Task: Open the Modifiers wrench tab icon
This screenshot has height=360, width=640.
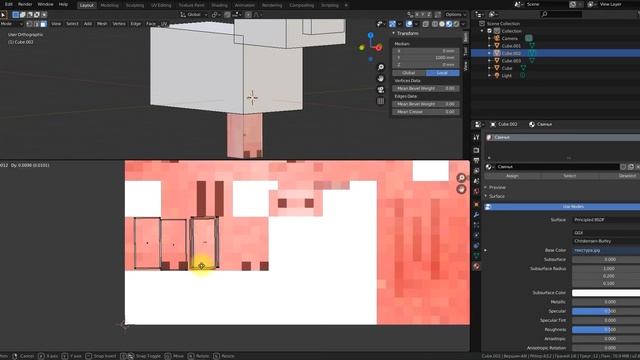Action: (x=476, y=215)
